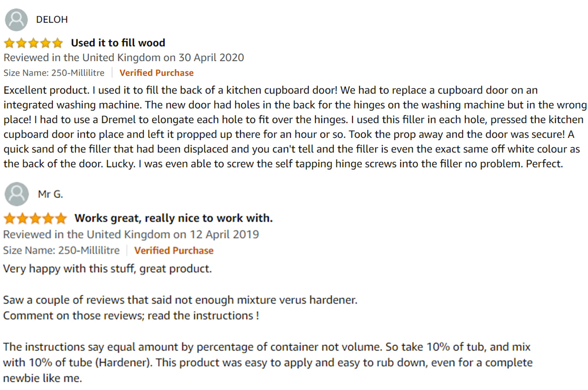Click the last star in Mr G.'s rating
Viewport: 588px width, 390px height.
(x=61, y=218)
